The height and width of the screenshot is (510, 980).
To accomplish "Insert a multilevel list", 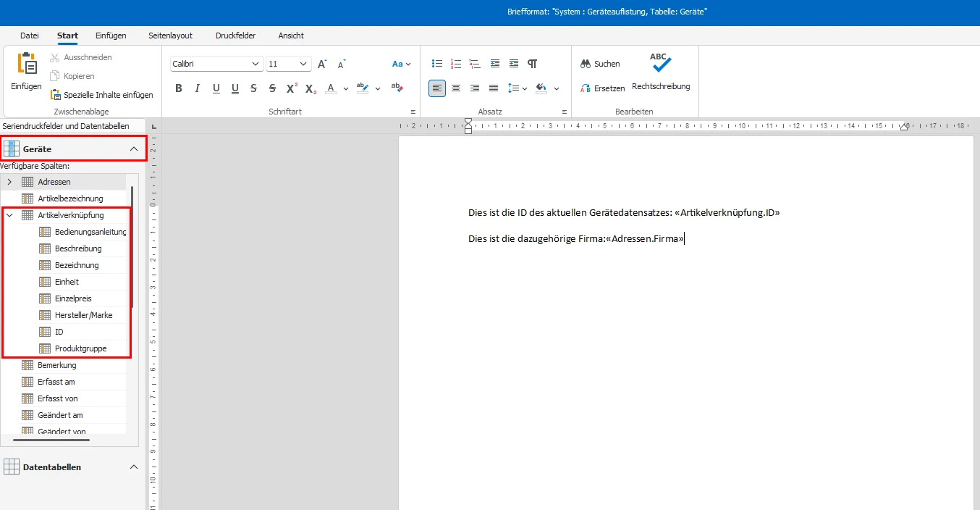I will (x=475, y=64).
